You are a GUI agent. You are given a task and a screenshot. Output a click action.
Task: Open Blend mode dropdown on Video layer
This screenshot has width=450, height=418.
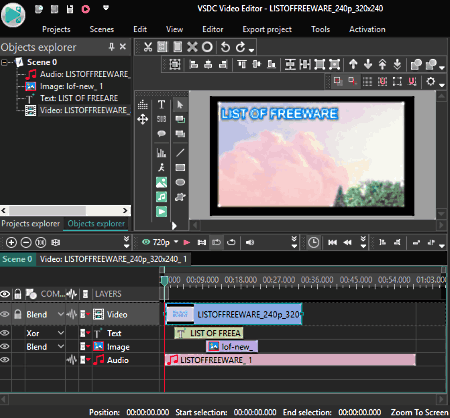coord(61,314)
